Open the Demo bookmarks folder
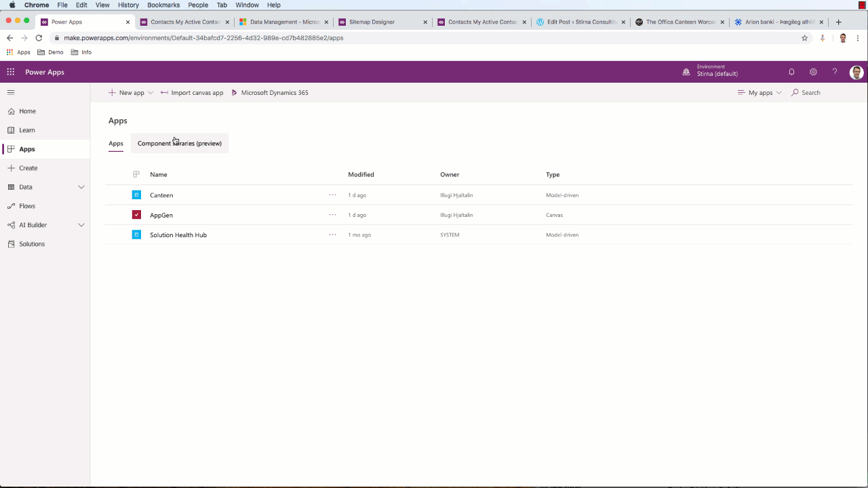The height and width of the screenshot is (488, 868). click(50, 52)
